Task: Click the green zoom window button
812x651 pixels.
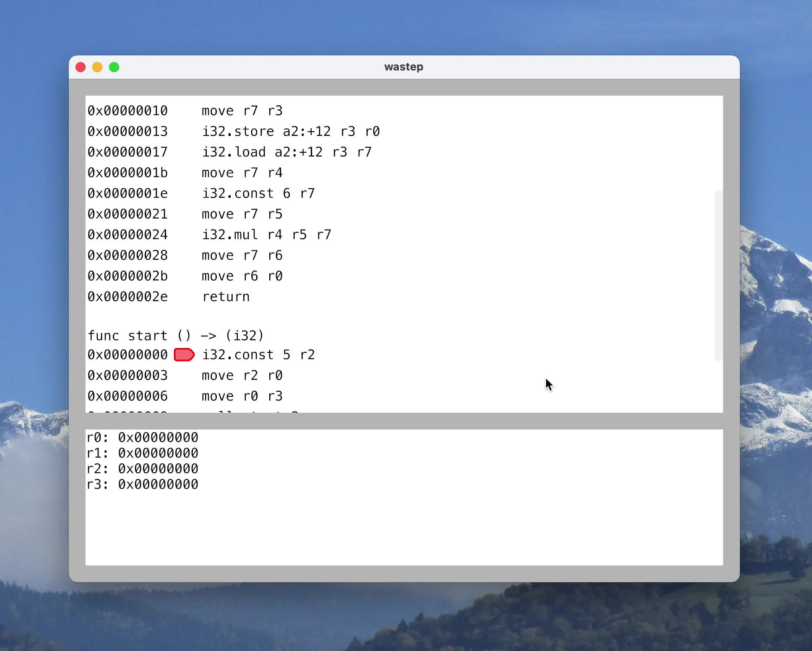Action: point(114,67)
